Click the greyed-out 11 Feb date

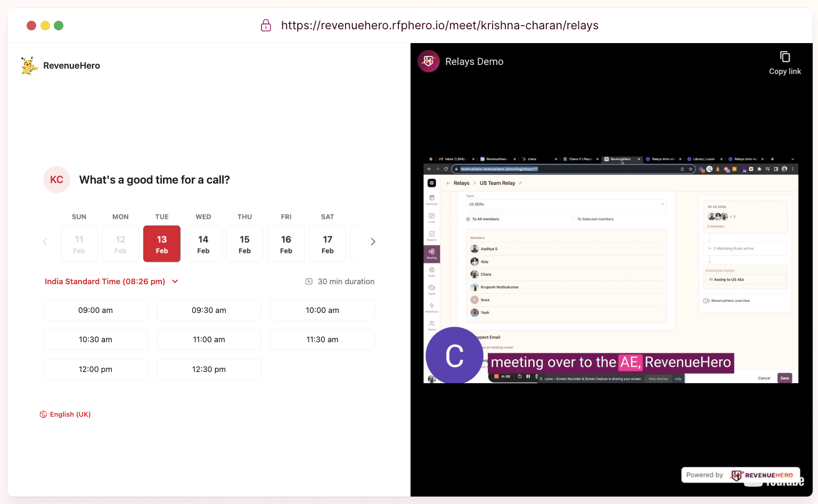(x=79, y=244)
